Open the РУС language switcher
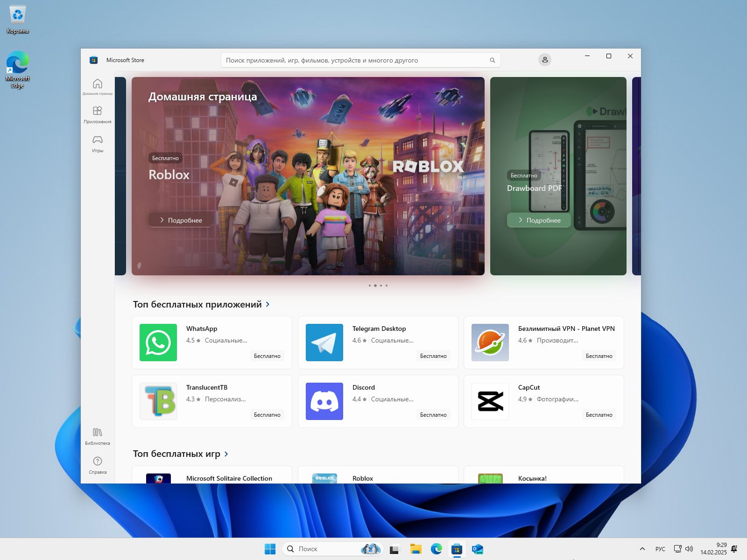This screenshot has width=747, height=560. tap(660, 549)
